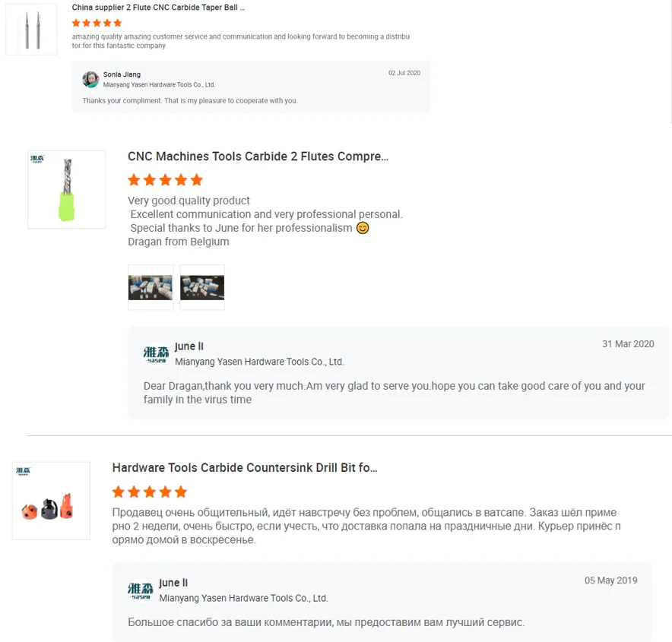
Task: Click the star rating on the taper ball review
Action: pos(97,24)
